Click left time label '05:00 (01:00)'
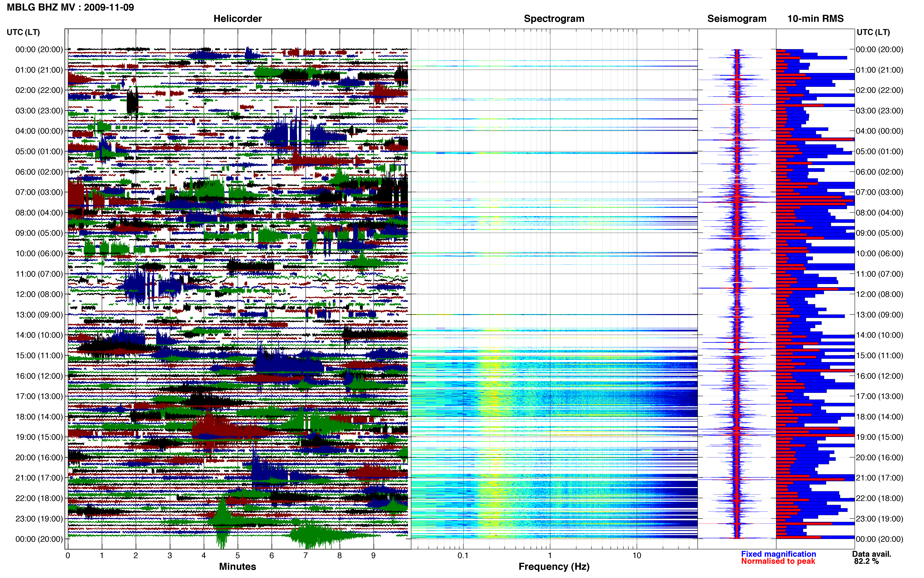The width and height of the screenshot is (924, 578). pos(39,151)
